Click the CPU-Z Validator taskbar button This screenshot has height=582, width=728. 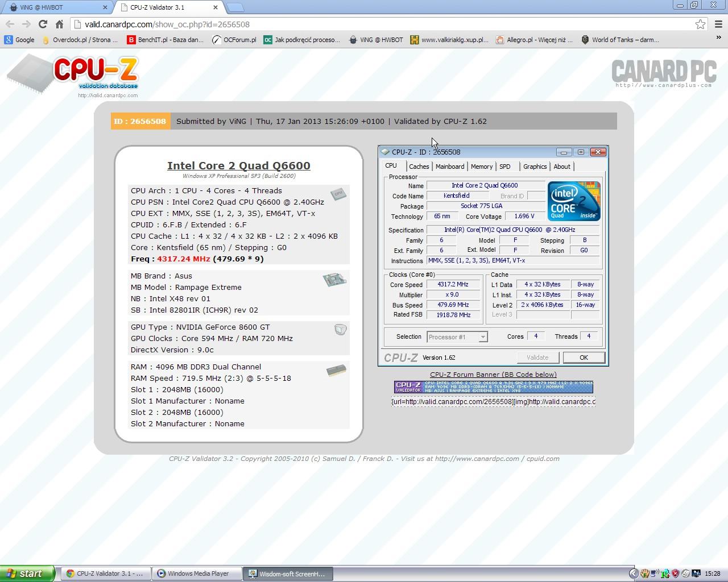pos(106,573)
